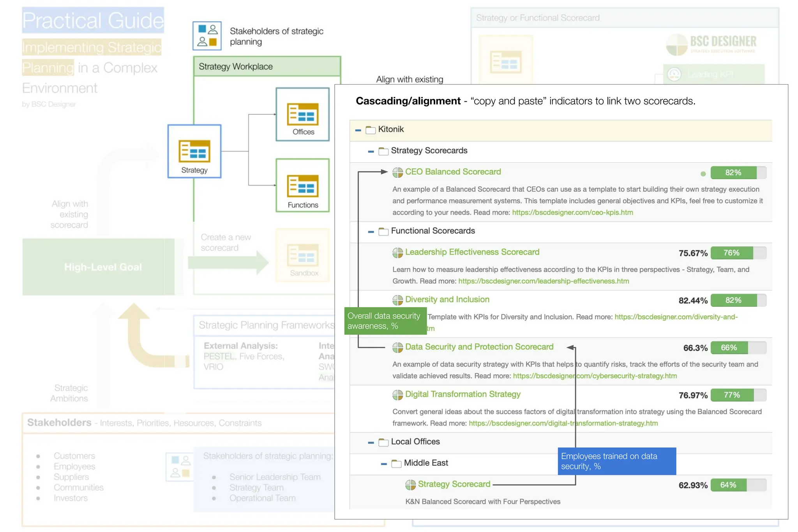Click the Offices scorecard icon

click(x=302, y=114)
